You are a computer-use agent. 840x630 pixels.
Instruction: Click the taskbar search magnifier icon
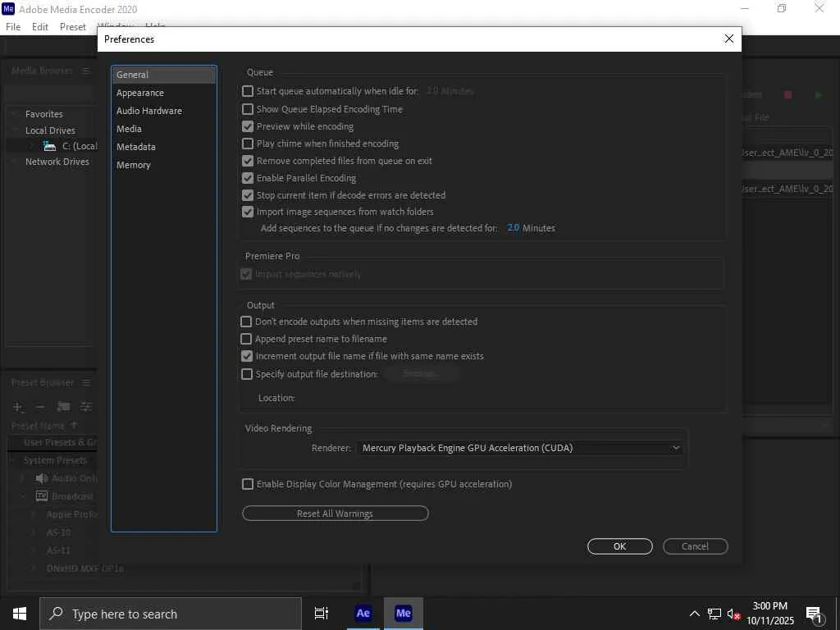click(x=57, y=614)
